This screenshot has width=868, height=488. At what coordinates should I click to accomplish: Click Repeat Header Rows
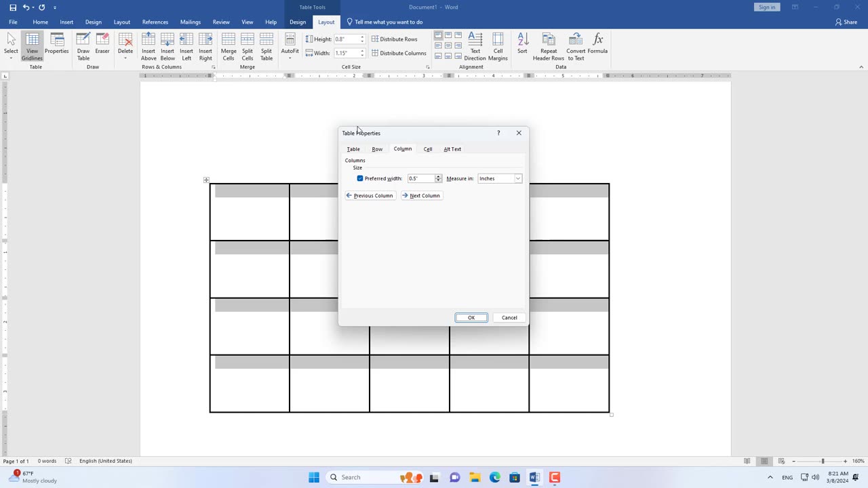coord(549,46)
